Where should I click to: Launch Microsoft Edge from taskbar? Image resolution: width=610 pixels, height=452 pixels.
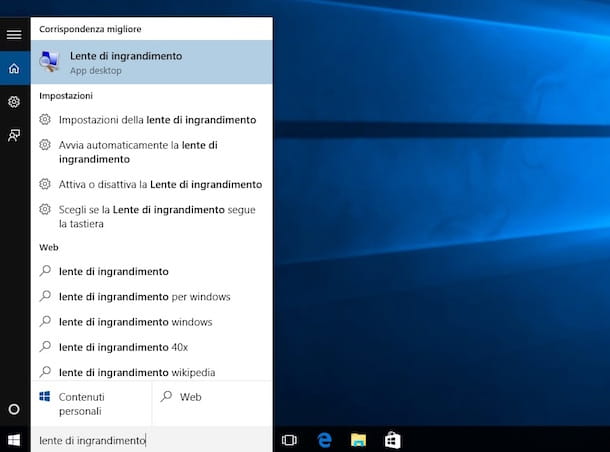[x=324, y=439]
